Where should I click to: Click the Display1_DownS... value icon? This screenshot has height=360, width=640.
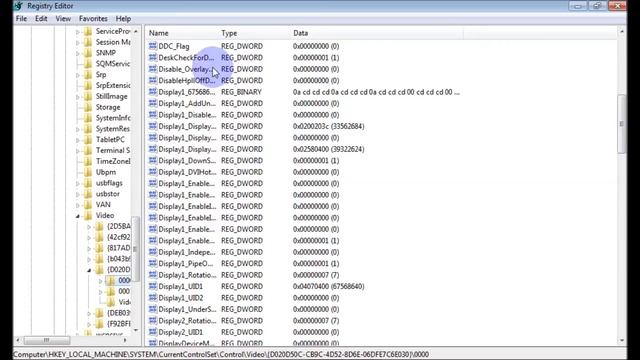click(x=153, y=160)
